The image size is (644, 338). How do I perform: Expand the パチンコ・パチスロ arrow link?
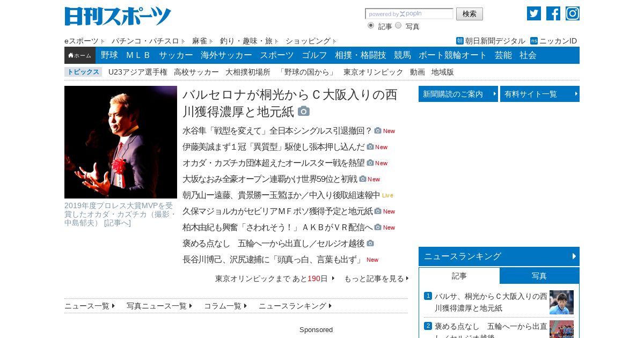pos(148,41)
